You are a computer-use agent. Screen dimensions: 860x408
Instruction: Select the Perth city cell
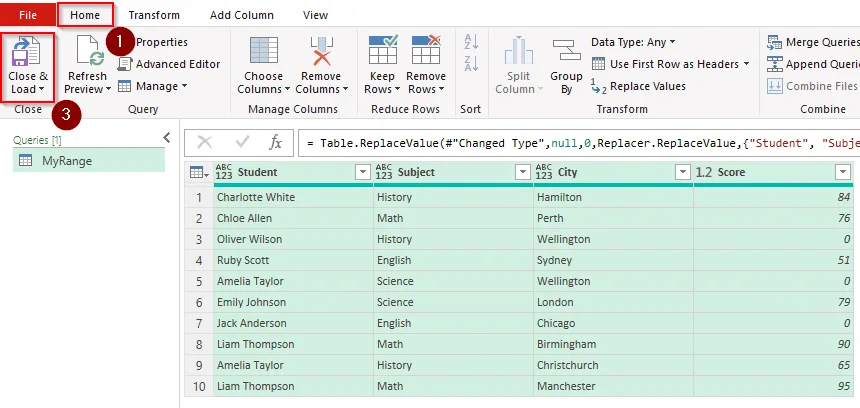tap(613, 218)
